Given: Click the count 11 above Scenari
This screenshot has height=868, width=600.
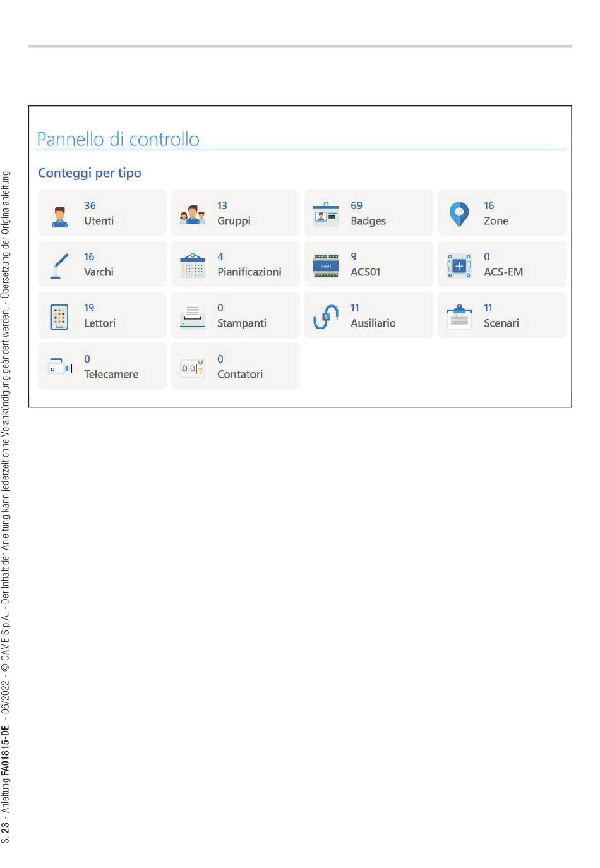Looking at the screenshot, I should click(488, 308).
